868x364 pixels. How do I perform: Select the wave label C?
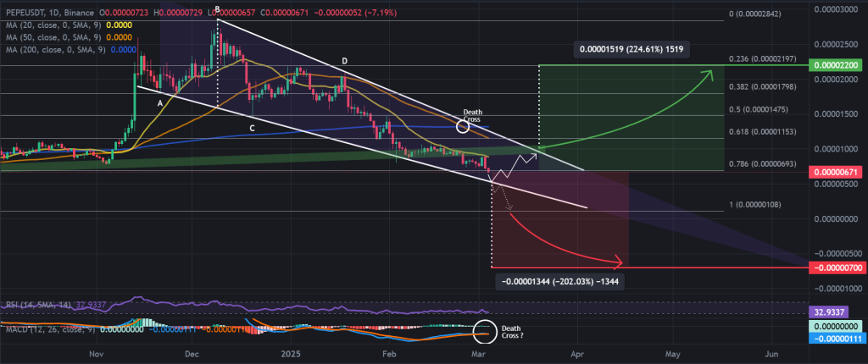tap(252, 129)
